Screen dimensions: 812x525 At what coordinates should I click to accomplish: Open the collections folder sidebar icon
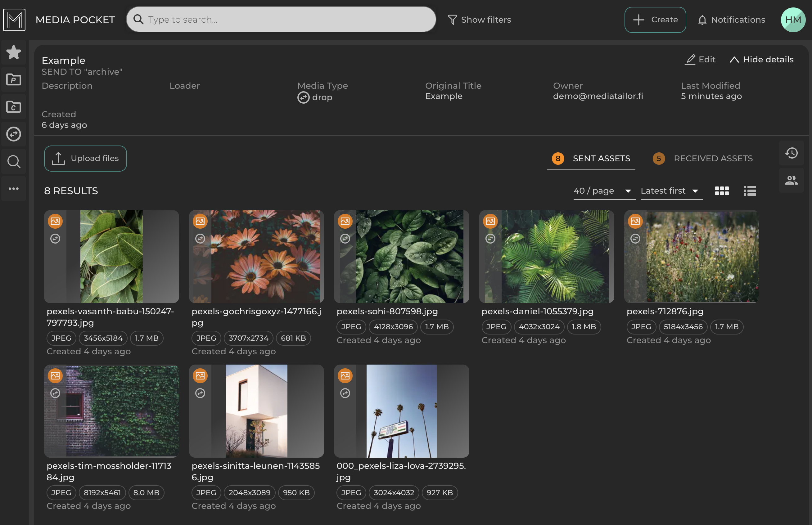(x=14, y=107)
